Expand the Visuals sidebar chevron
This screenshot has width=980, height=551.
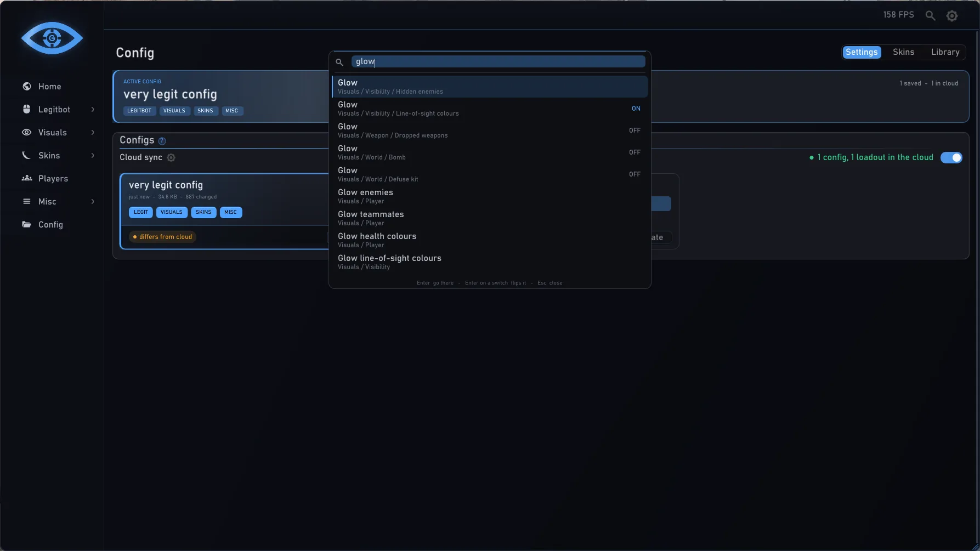click(x=93, y=132)
